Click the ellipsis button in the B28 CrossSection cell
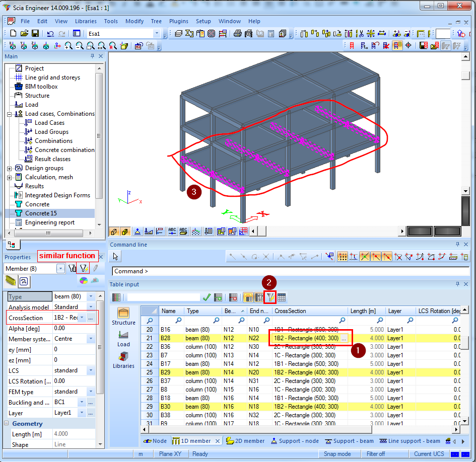This screenshot has height=462, width=476. pyautogui.click(x=344, y=339)
